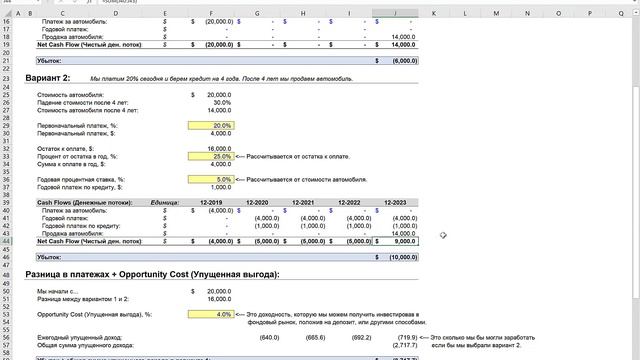This screenshot has width=640, height=360.
Task: Select 'Стоимость автомобиля:' label in row 25
Action: click(70, 95)
